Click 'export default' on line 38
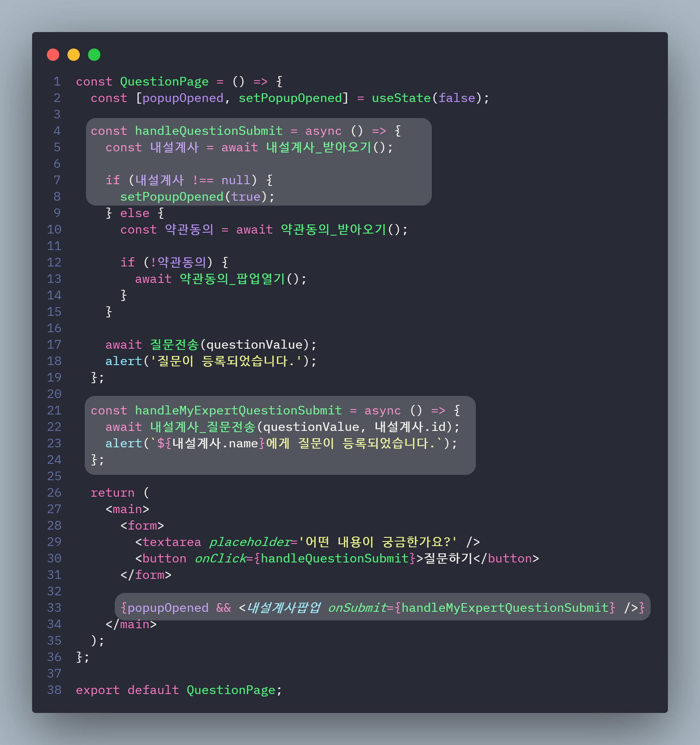Viewport: 700px width, 745px height. coord(127,690)
